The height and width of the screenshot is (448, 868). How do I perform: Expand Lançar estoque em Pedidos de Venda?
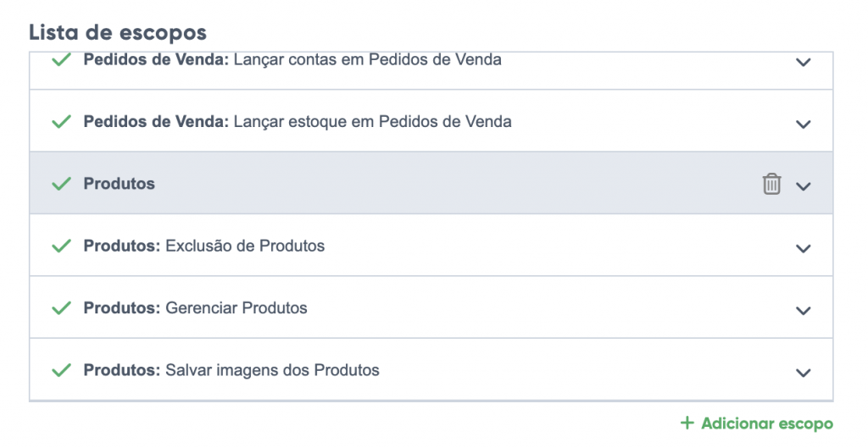(x=804, y=124)
